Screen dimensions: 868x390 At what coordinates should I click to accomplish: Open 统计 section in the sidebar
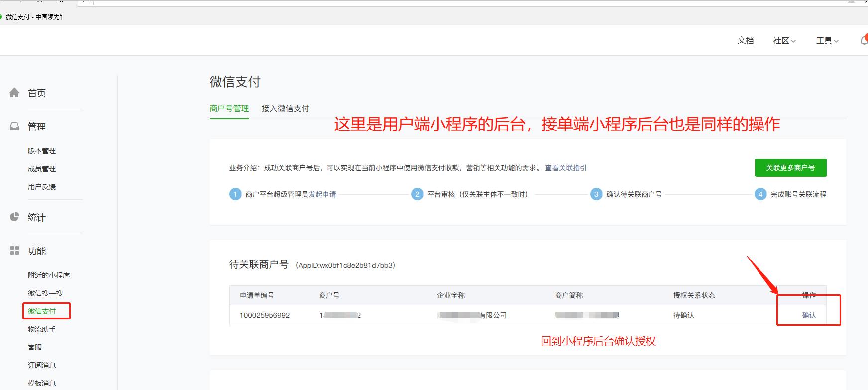pos(37,217)
